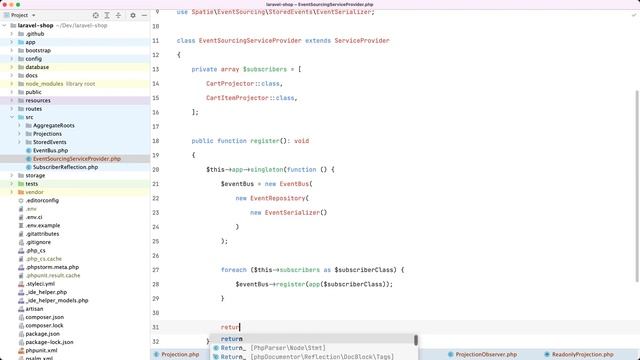This screenshot has height=360, width=640.
Task: Expand the docs folder
Action: tap(12, 76)
